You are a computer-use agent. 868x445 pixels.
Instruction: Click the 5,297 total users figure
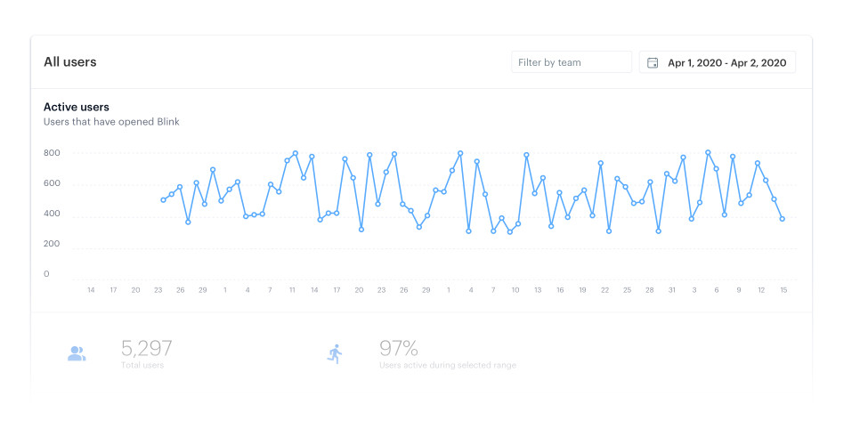click(147, 348)
